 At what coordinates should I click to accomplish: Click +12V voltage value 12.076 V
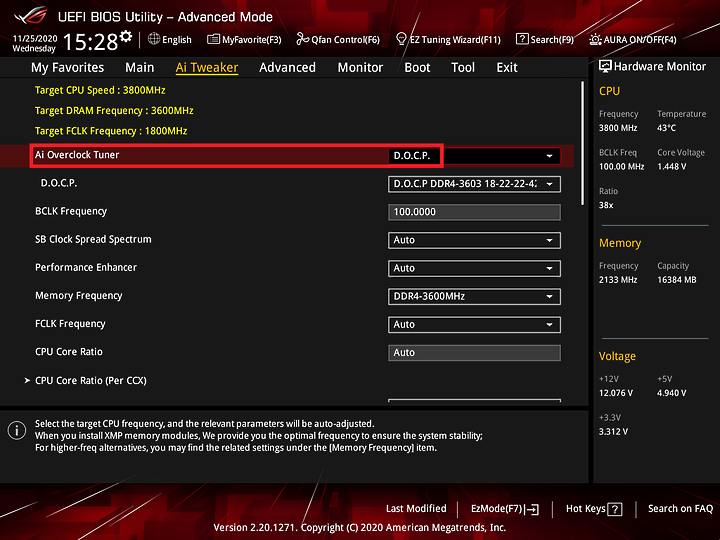(616, 393)
